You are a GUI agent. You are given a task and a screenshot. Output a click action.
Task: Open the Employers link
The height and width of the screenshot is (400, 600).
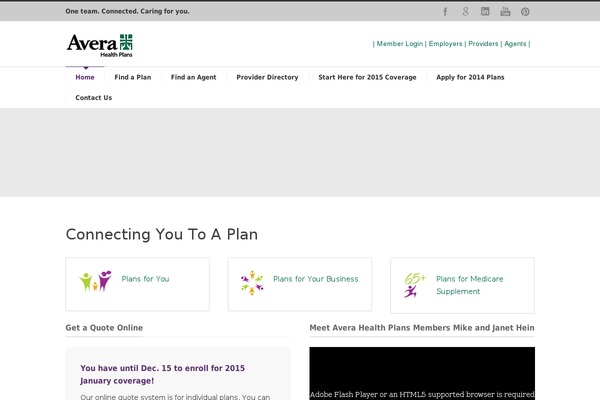coord(445,44)
